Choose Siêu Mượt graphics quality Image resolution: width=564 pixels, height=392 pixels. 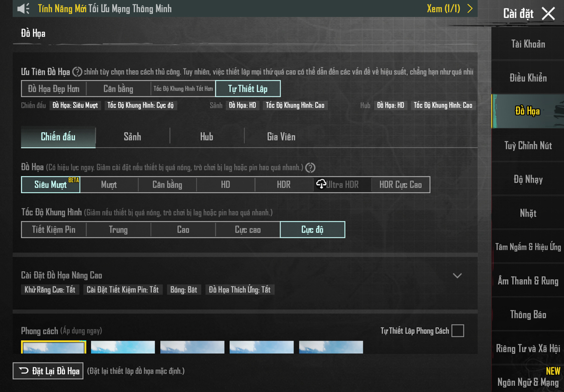(x=51, y=185)
